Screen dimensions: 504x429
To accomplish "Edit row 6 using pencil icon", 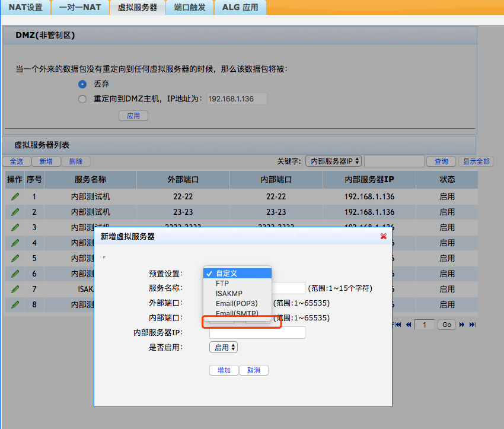I will coord(15,274).
